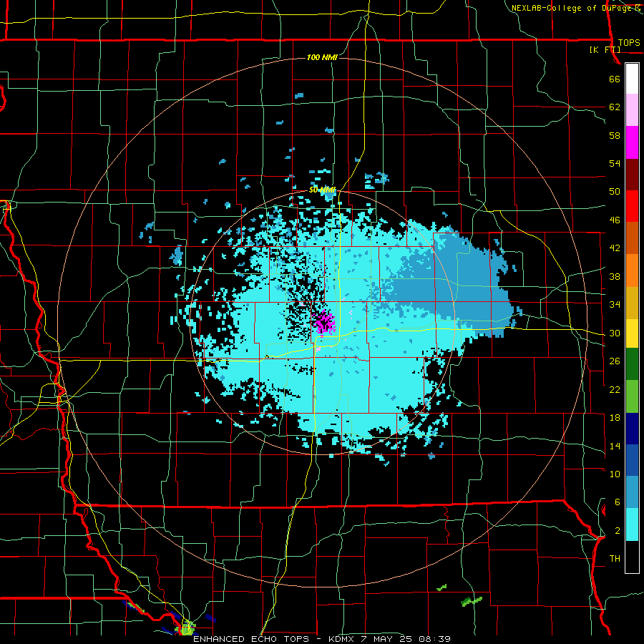Click the legend value 10

click(615, 474)
